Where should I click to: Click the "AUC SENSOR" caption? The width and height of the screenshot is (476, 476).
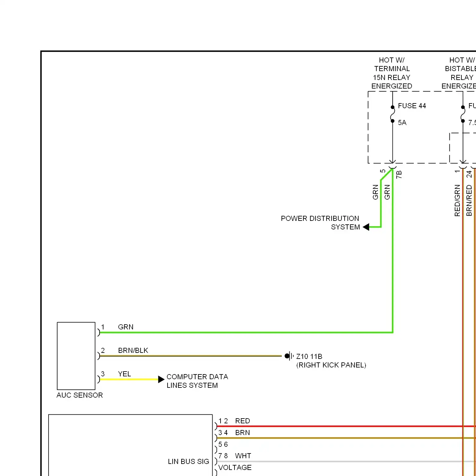click(x=80, y=395)
